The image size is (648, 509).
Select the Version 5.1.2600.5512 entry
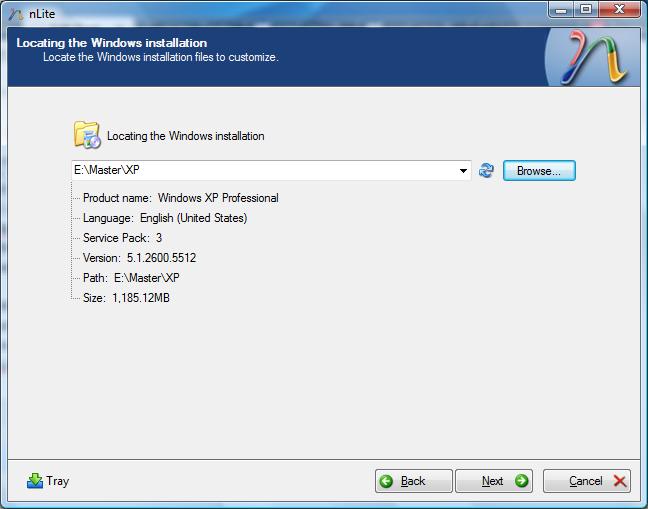139,258
